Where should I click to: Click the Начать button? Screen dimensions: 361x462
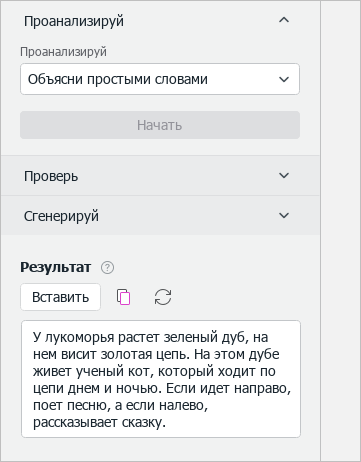[x=160, y=125]
